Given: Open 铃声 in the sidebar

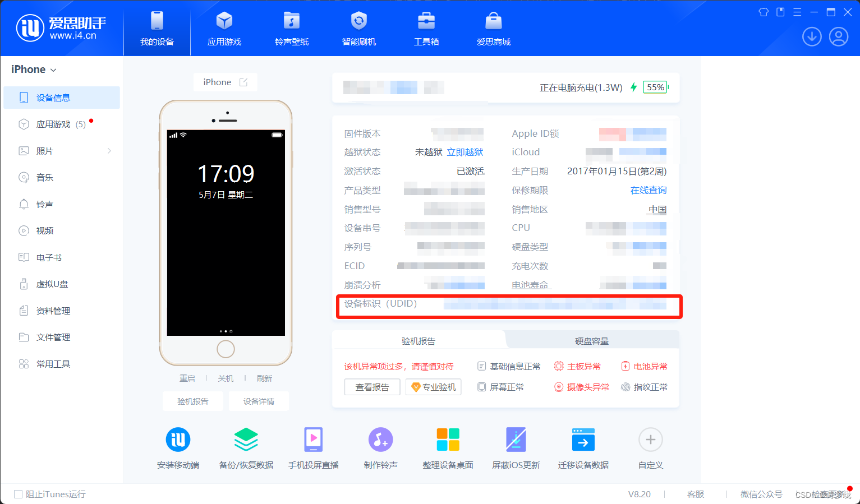Looking at the screenshot, I should [62, 204].
